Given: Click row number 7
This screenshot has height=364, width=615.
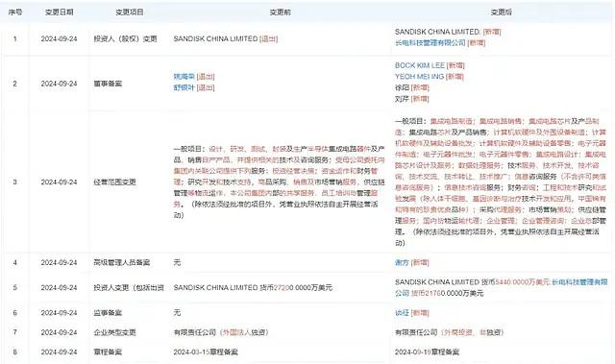Looking at the screenshot, I should point(15,332).
